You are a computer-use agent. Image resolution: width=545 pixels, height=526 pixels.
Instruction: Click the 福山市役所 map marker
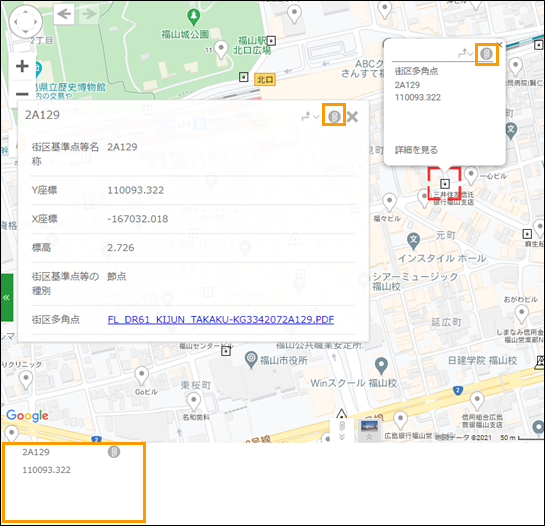click(251, 360)
